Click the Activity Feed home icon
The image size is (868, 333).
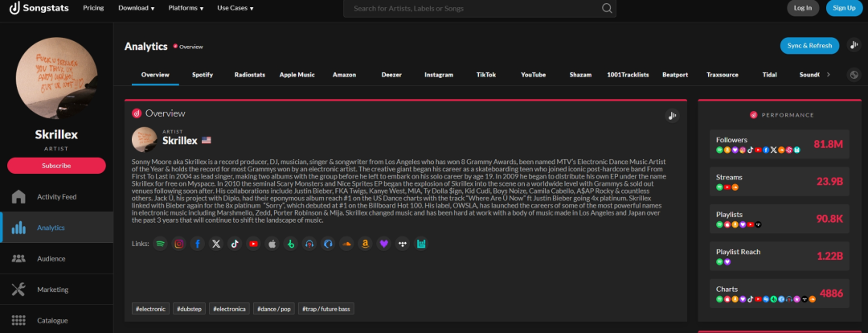pos(18,197)
